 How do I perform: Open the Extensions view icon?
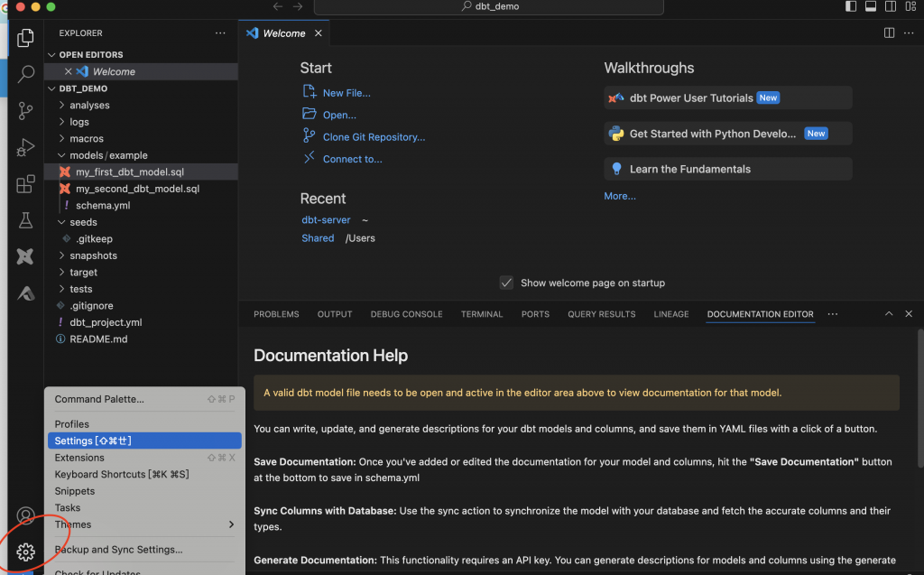pos(25,184)
